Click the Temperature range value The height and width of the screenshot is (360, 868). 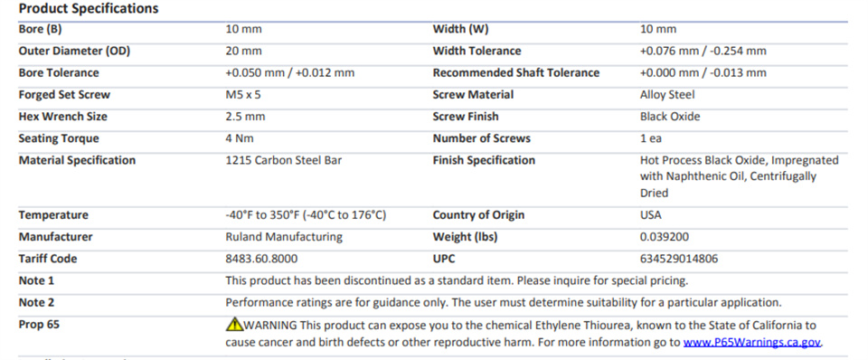(306, 215)
